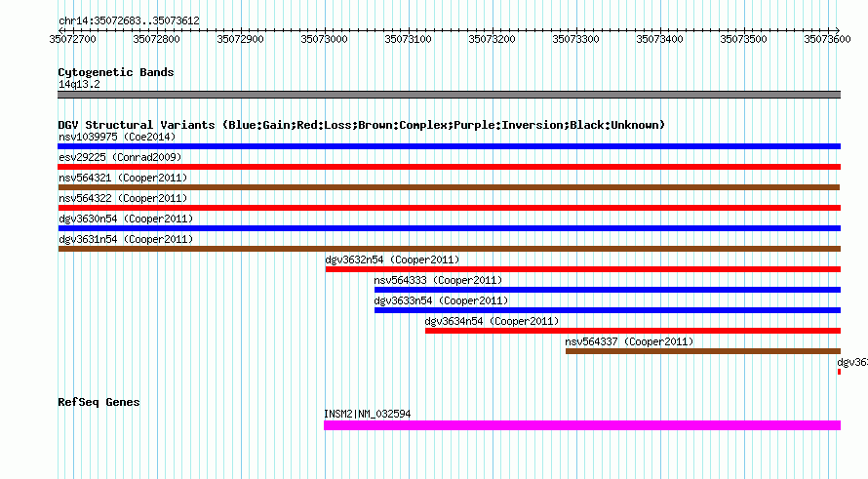The width and height of the screenshot is (868, 479).
Task: Click ruler position 35072800
Action: pyautogui.click(x=156, y=39)
